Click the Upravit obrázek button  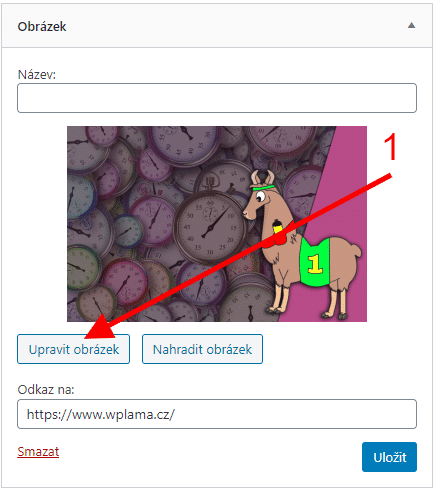pyautogui.click(x=73, y=349)
